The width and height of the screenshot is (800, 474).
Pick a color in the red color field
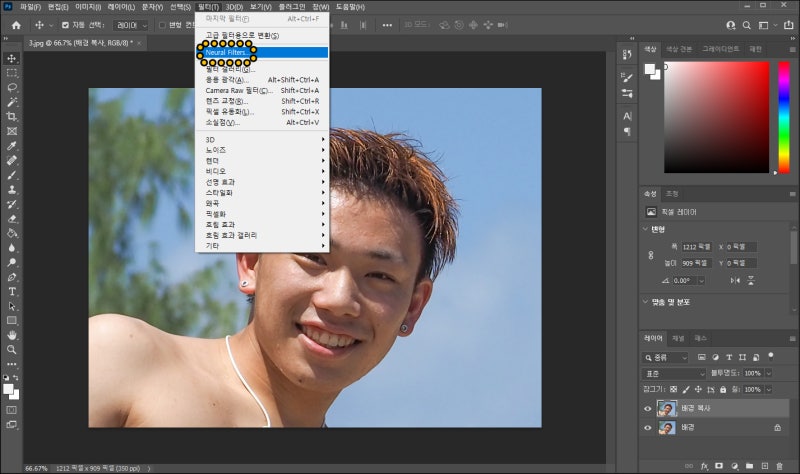click(716, 117)
